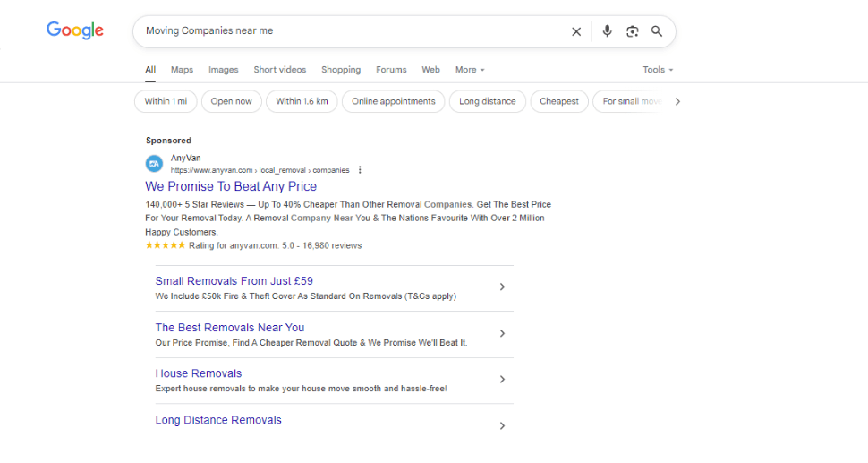This screenshot has width=868, height=463.
Task: Click the Sponsored label
Action: (168, 141)
